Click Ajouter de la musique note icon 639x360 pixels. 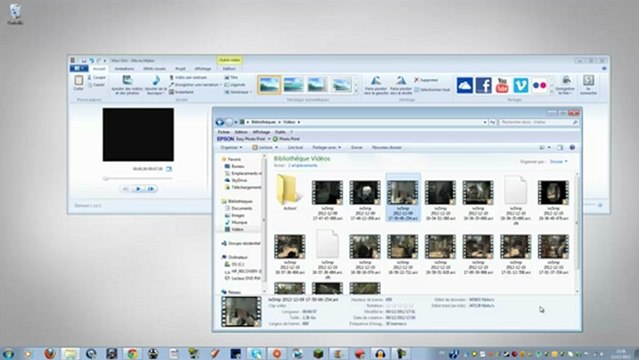156,80
